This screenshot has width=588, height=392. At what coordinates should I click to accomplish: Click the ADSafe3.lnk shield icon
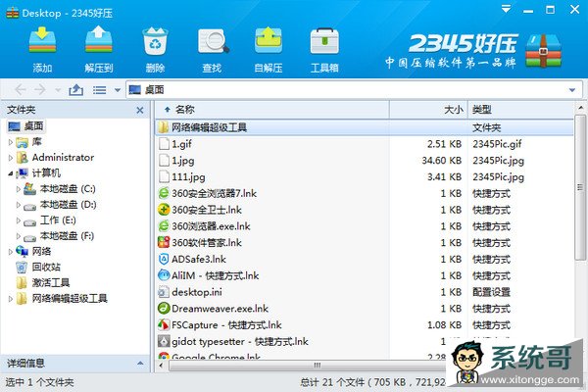(x=164, y=259)
